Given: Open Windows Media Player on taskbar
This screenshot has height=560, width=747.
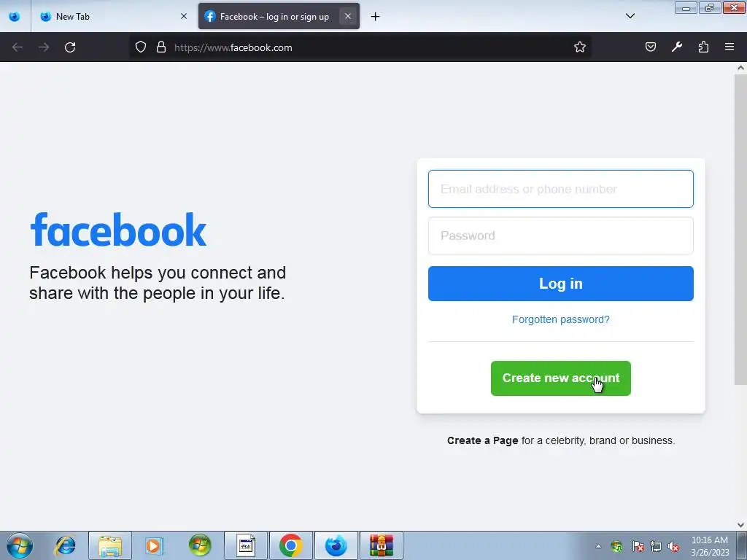Looking at the screenshot, I should point(155,545).
